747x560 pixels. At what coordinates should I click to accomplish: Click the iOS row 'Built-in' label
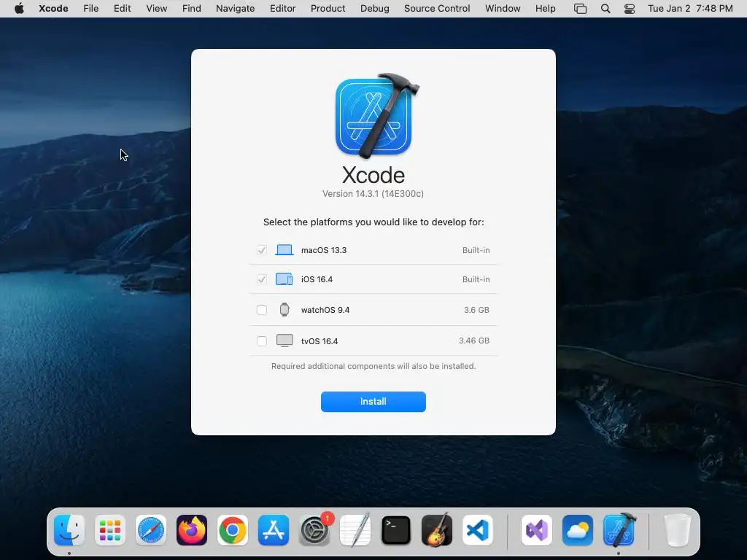(476, 279)
